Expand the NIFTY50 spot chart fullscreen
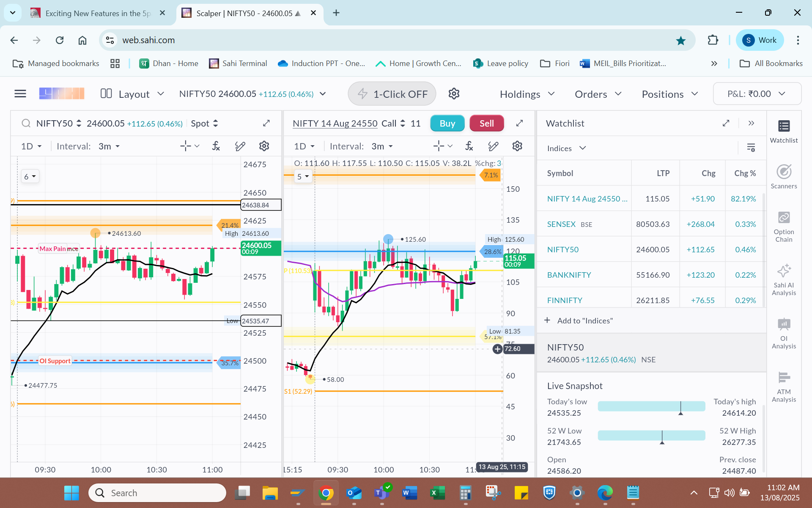This screenshot has width=812, height=508. coord(266,123)
